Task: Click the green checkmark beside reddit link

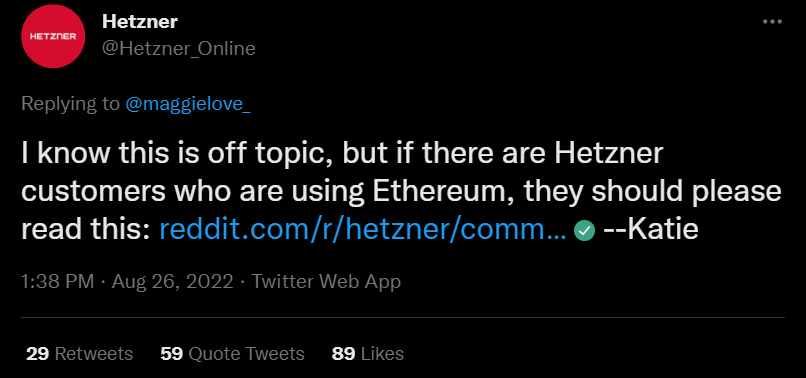Action: coord(584,231)
